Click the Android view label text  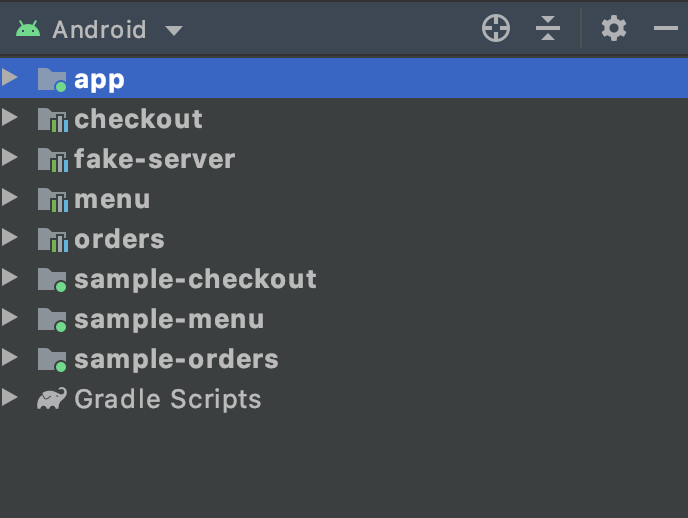[99, 29]
